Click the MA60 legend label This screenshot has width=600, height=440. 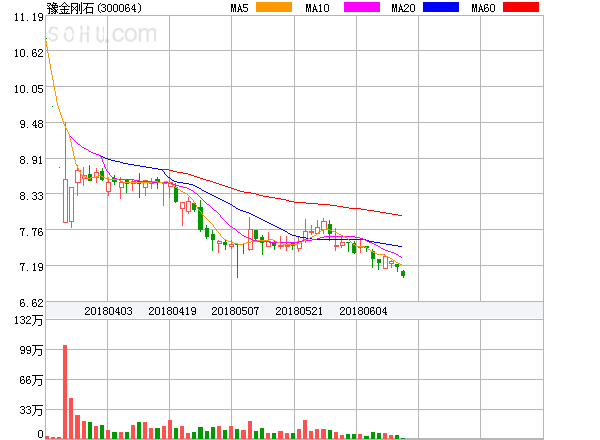483,8
